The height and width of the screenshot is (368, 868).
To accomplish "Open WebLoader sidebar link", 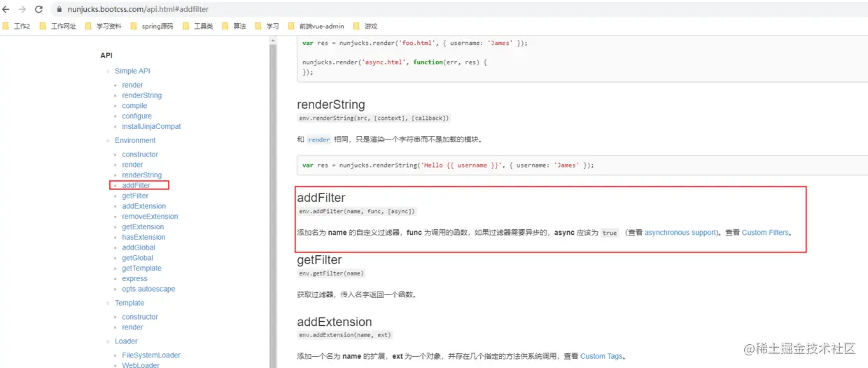I will pyautogui.click(x=141, y=364).
